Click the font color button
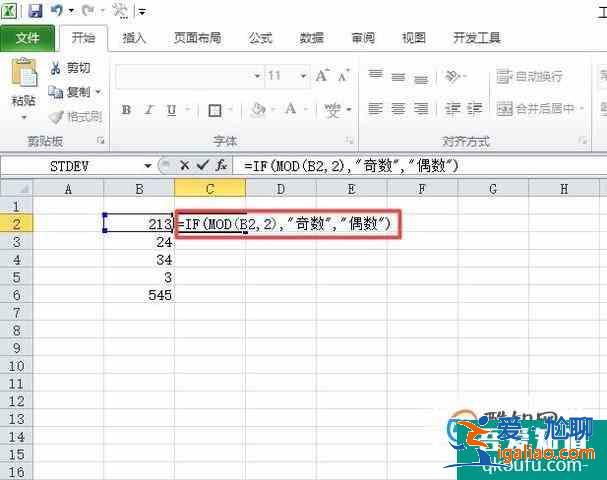Image resolution: width=607 pixels, height=480 pixels. tap(290, 110)
